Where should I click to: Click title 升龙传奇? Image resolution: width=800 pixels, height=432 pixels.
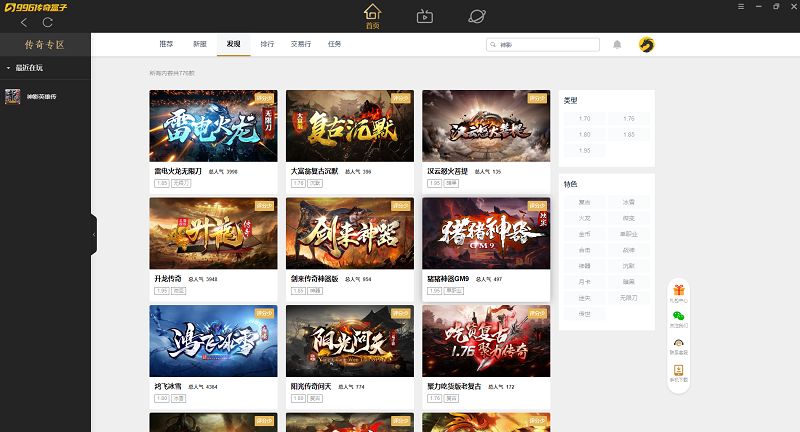(168, 279)
